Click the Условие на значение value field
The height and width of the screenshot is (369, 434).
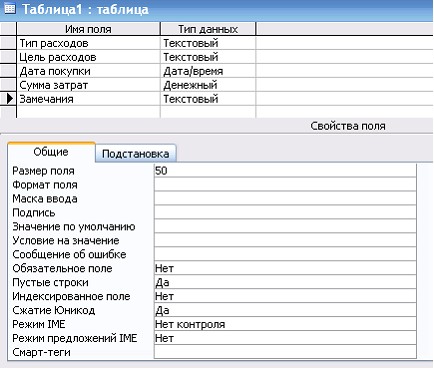(285, 240)
